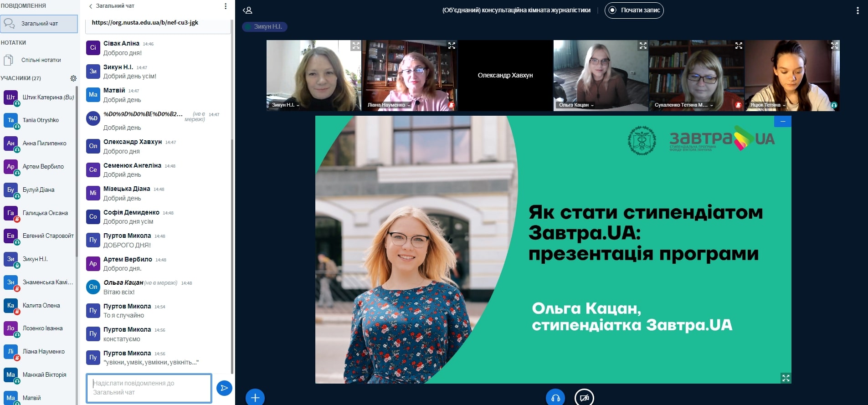
Task: Open the nef-cu3-jgk meeting link in chat
Action: click(145, 22)
